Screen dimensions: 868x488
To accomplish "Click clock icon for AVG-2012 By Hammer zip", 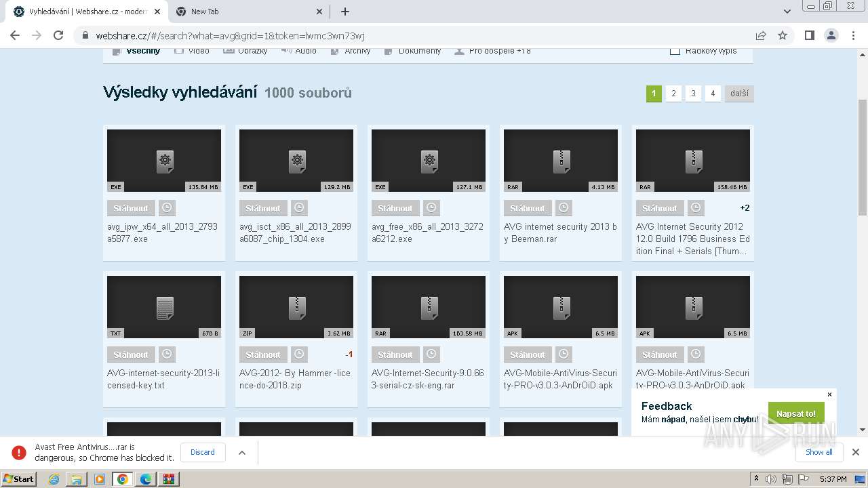I will (x=299, y=354).
